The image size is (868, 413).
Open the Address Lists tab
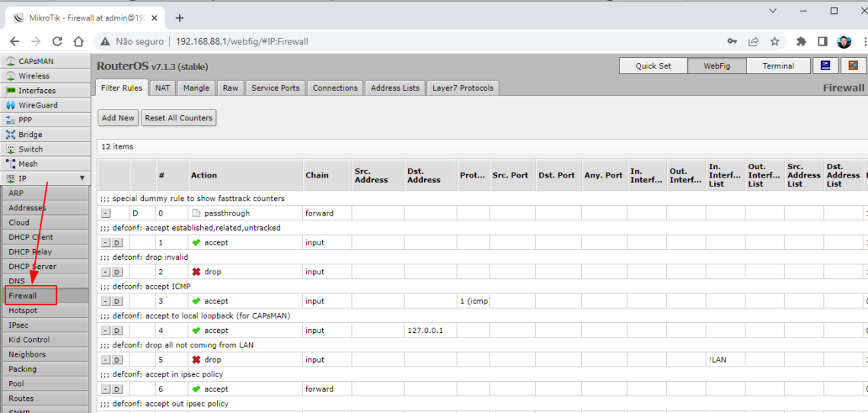(x=395, y=88)
